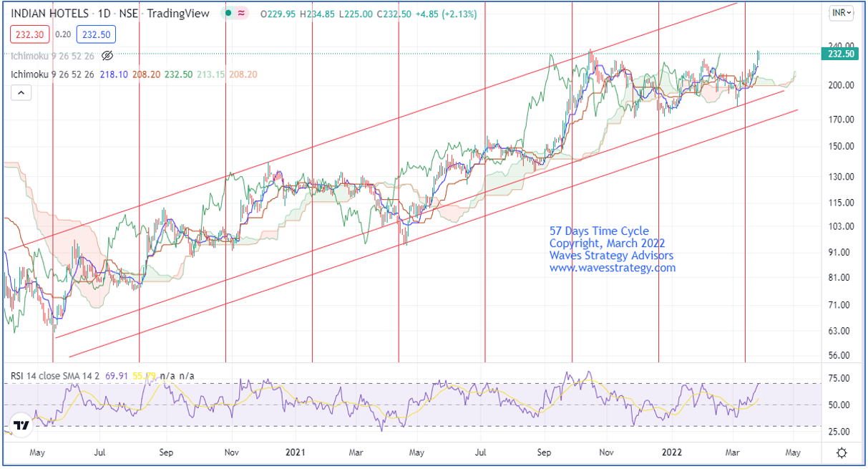
Task: Click the RSI value 69.91 in legend
Action: tap(116, 375)
